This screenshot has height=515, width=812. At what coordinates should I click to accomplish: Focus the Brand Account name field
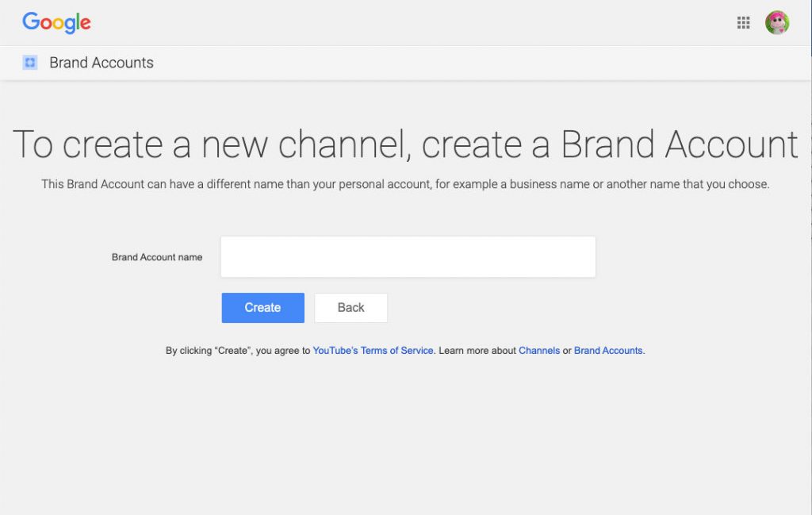(408, 257)
